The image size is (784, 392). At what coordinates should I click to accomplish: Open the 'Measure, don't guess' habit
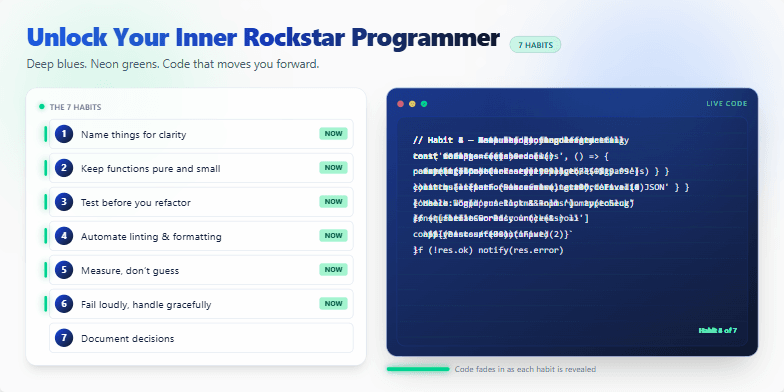202,270
